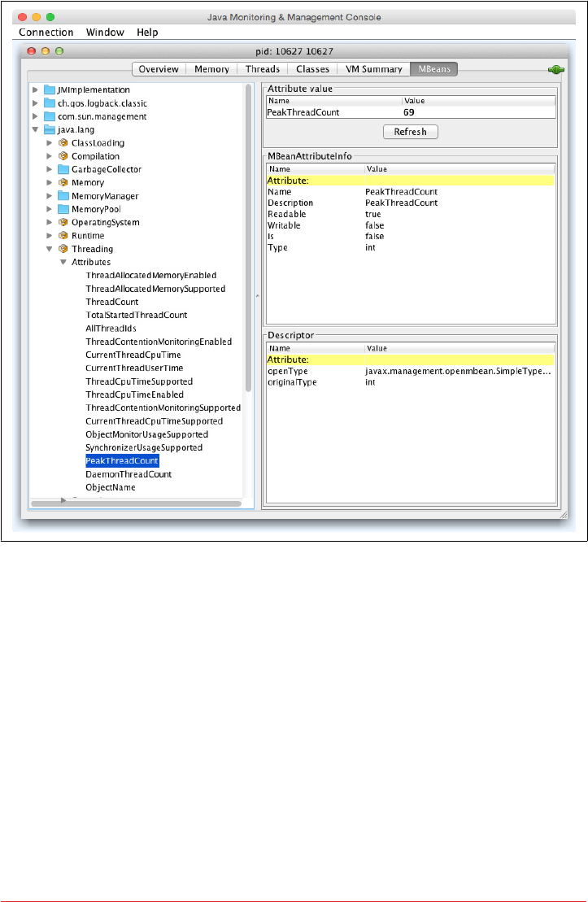Viewport: 588px width, 902px height.
Task: Select the CurrentThreadCpuTime attribute
Action: coord(133,355)
